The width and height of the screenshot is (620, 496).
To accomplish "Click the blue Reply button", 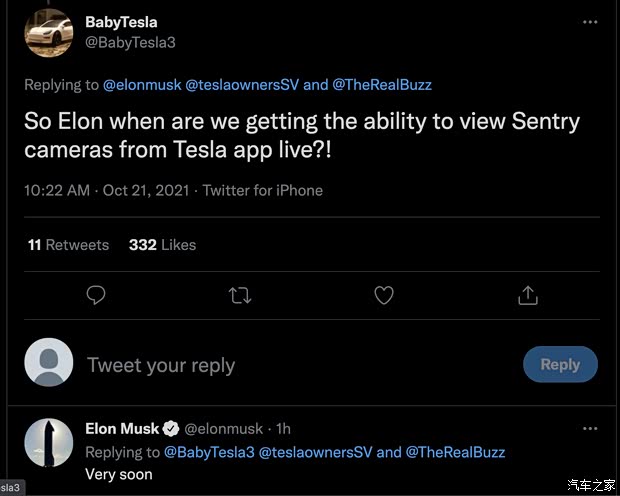I will (x=560, y=365).
